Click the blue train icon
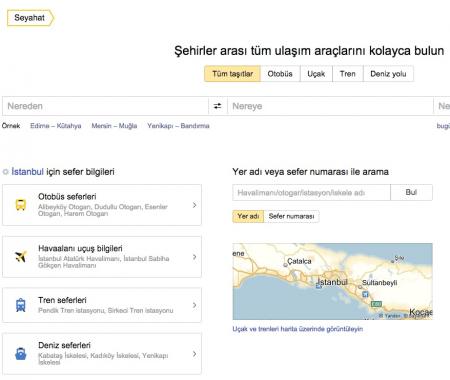This screenshot has width=450, height=380. coord(21,305)
